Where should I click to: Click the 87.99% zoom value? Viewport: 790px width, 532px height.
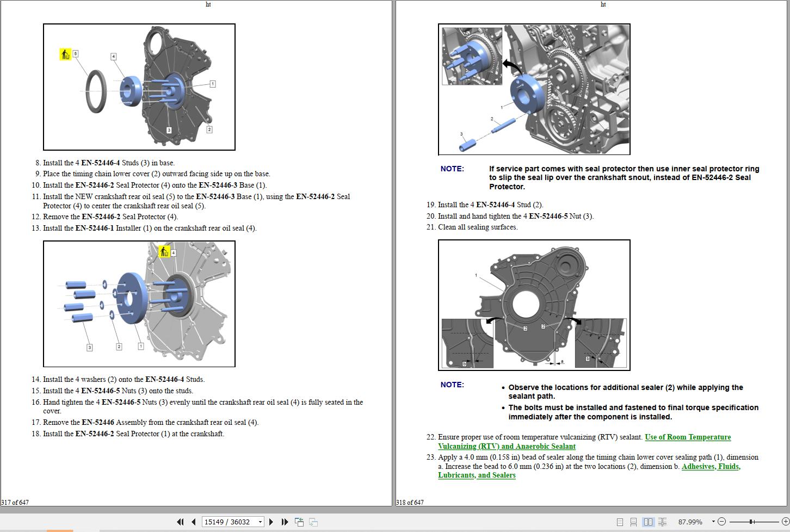pos(690,522)
